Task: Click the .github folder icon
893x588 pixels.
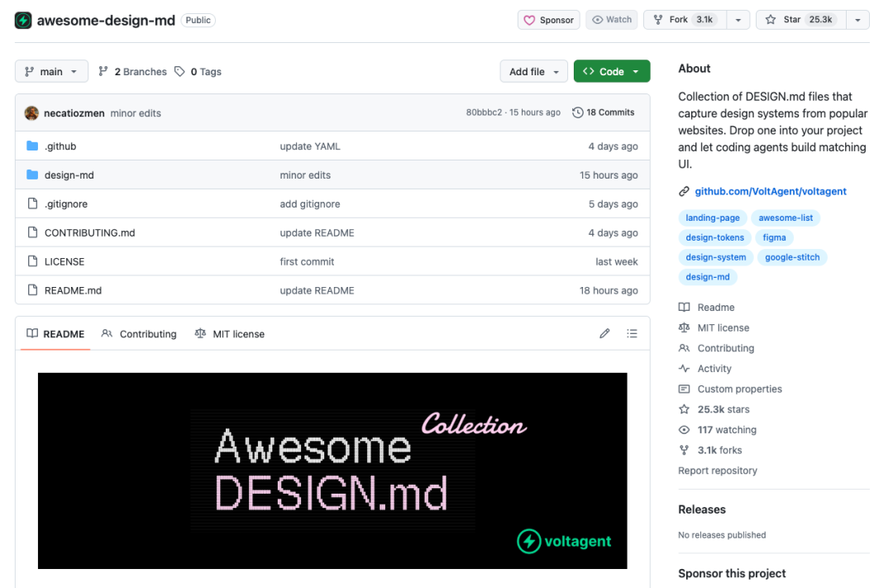Action: tap(32, 146)
